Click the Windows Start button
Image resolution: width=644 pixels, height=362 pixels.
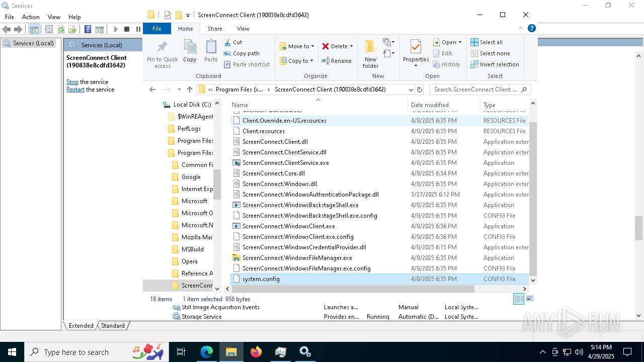click(12, 352)
